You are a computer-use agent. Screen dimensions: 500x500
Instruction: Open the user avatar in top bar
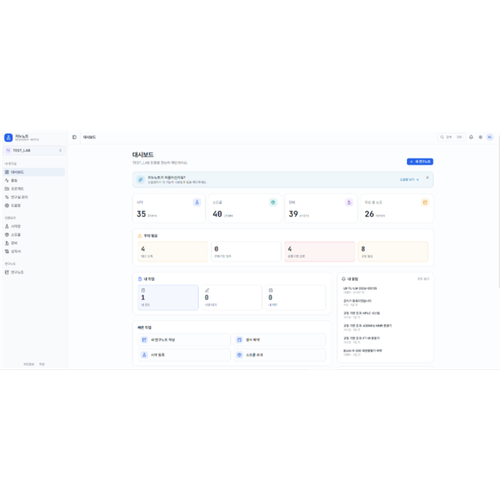pos(490,137)
